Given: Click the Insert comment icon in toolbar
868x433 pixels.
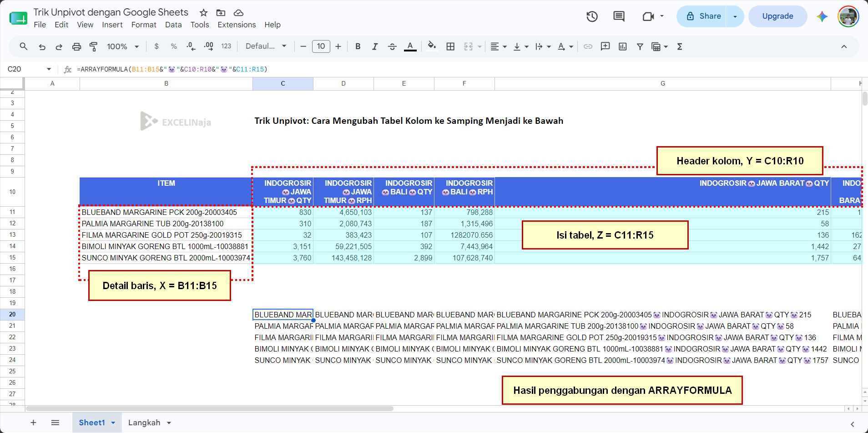Looking at the screenshot, I should [605, 46].
